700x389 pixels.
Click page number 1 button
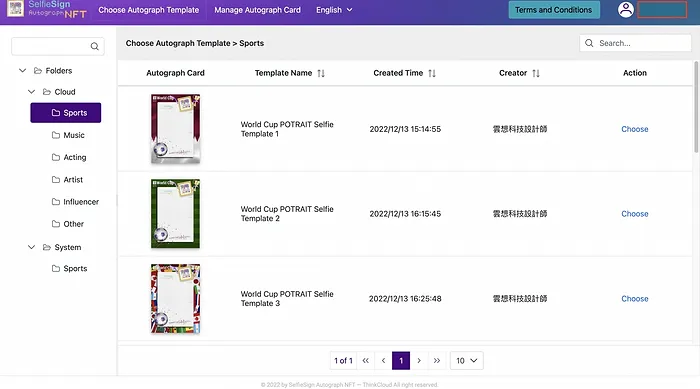coord(401,360)
